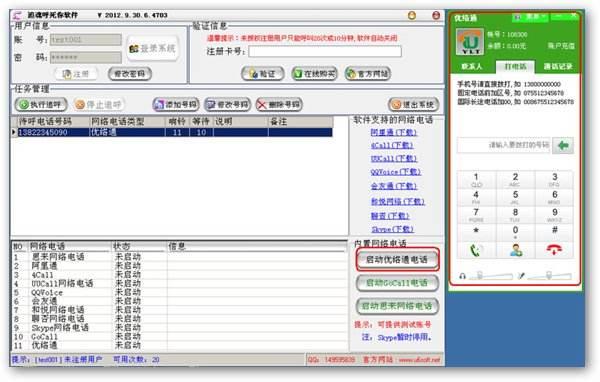Open contacts via blue person icon
This screenshot has height=382, width=600.
tap(516, 250)
